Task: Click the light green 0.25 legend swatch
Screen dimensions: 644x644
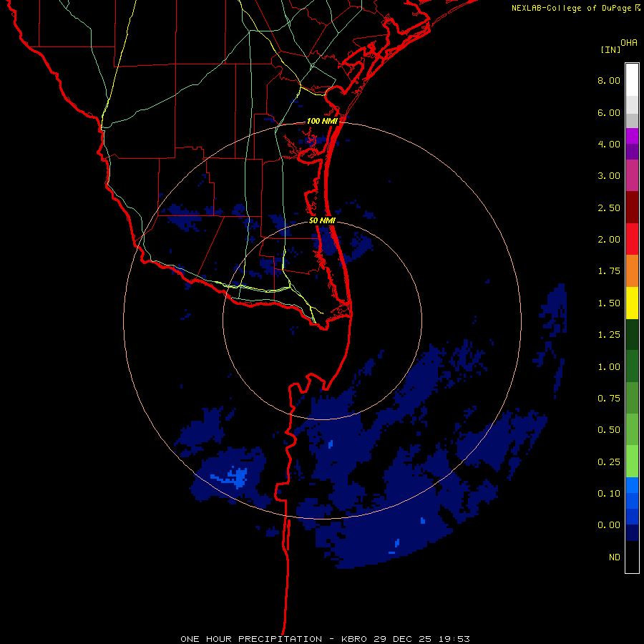Action: (x=632, y=462)
